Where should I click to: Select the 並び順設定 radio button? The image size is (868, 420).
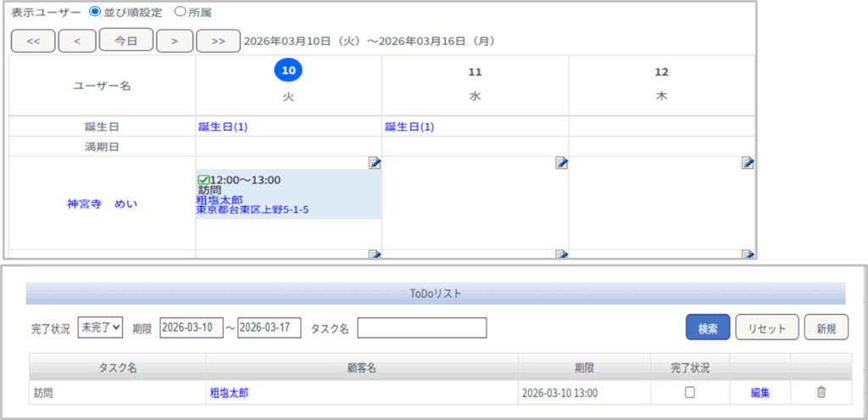click(x=94, y=12)
